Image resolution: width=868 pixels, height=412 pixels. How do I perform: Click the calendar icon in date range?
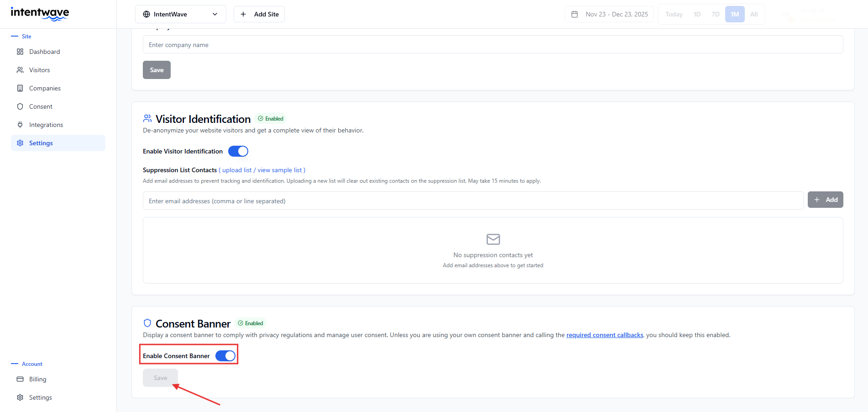(x=575, y=14)
